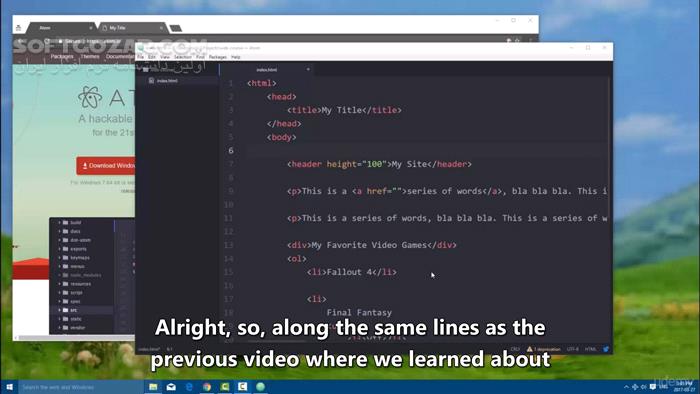Image resolution: width=700 pixels, height=394 pixels.
Task: Click the Packages link on the Atom website
Action: (x=62, y=57)
